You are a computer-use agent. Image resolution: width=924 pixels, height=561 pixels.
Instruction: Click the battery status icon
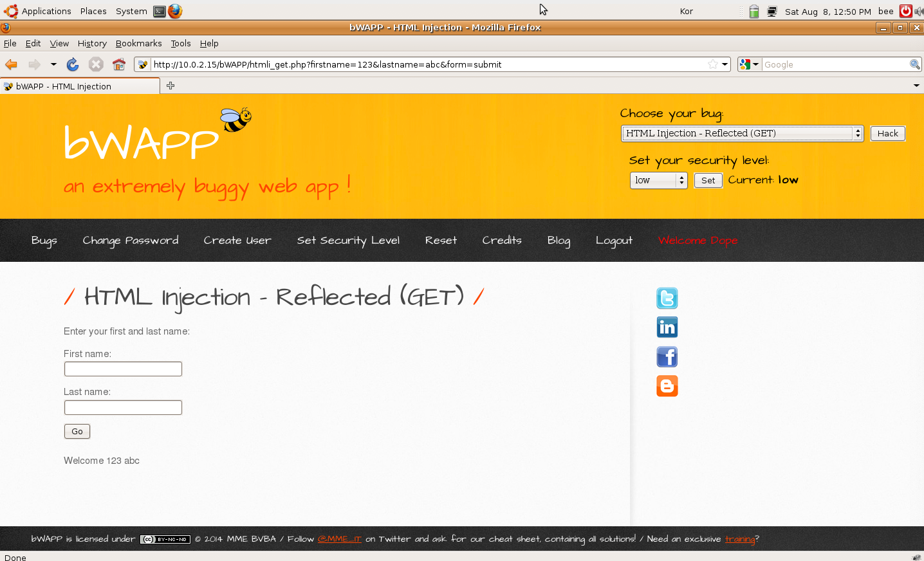click(x=754, y=11)
